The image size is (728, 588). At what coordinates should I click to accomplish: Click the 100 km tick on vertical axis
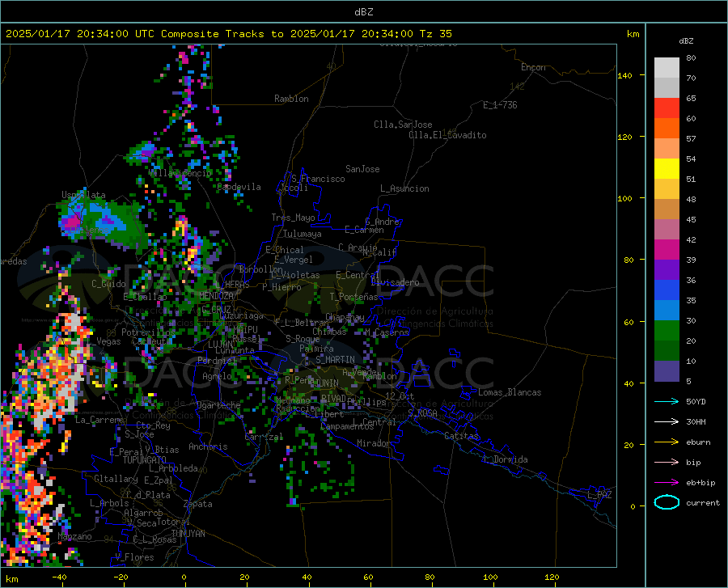point(625,198)
